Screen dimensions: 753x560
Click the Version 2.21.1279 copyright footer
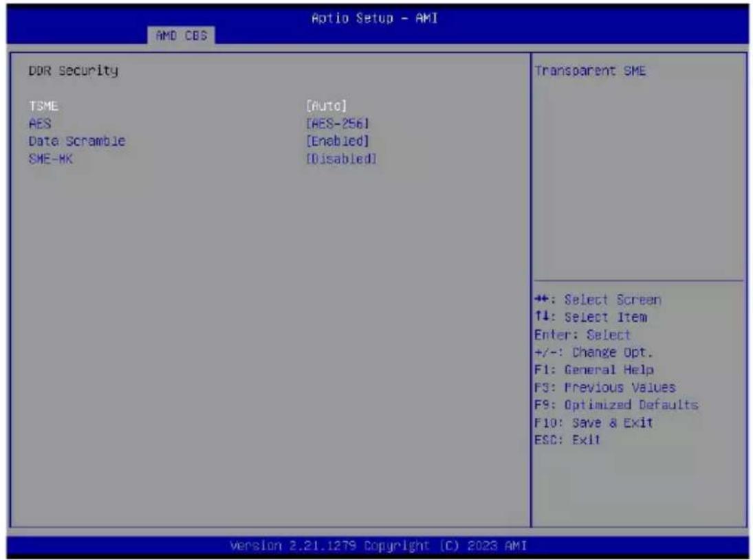coord(378,546)
